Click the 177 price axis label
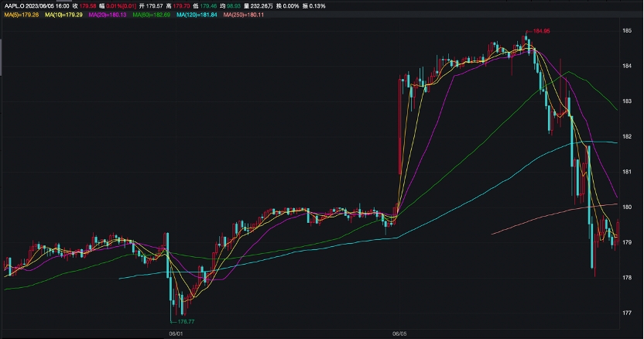This screenshot has width=644, height=339. 627,313
